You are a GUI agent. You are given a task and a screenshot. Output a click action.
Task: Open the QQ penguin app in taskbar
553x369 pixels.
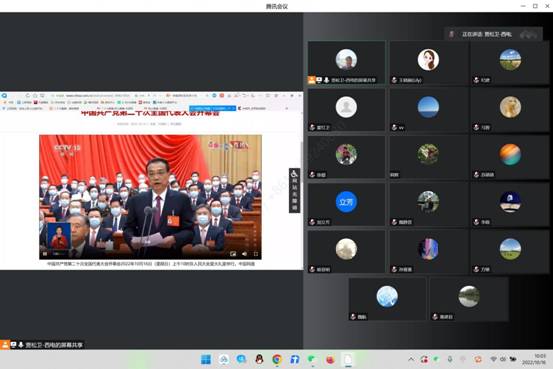[x=259, y=359]
